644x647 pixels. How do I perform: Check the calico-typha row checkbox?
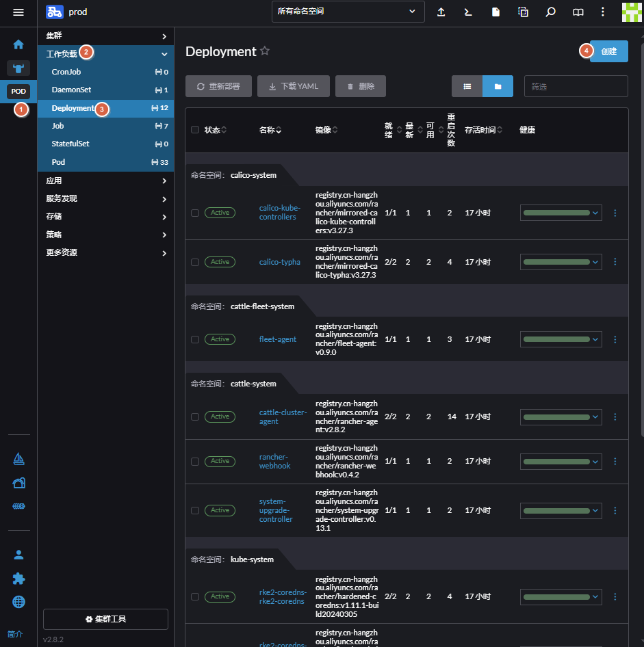pyautogui.click(x=195, y=262)
